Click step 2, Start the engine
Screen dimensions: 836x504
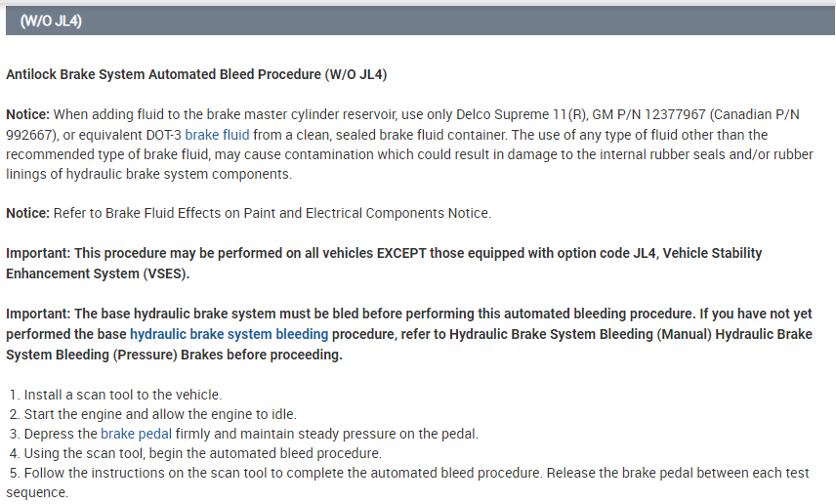coord(159,414)
